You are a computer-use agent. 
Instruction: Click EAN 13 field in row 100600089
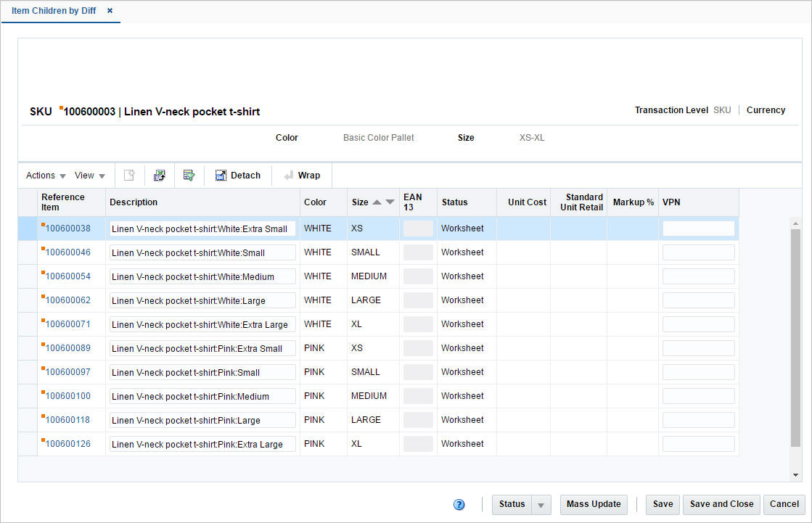coord(418,348)
